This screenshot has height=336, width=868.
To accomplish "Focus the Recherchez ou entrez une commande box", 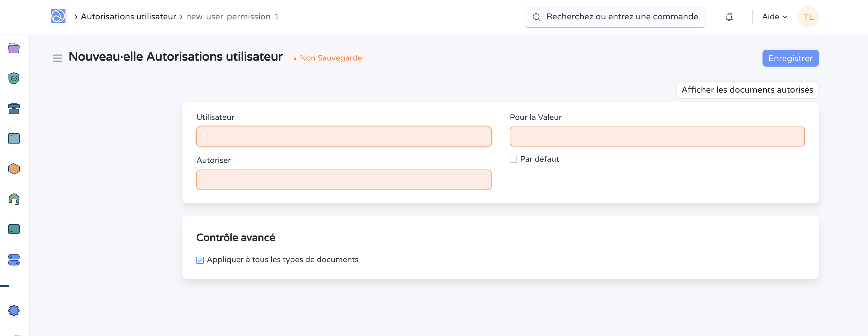I will click(x=621, y=17).
